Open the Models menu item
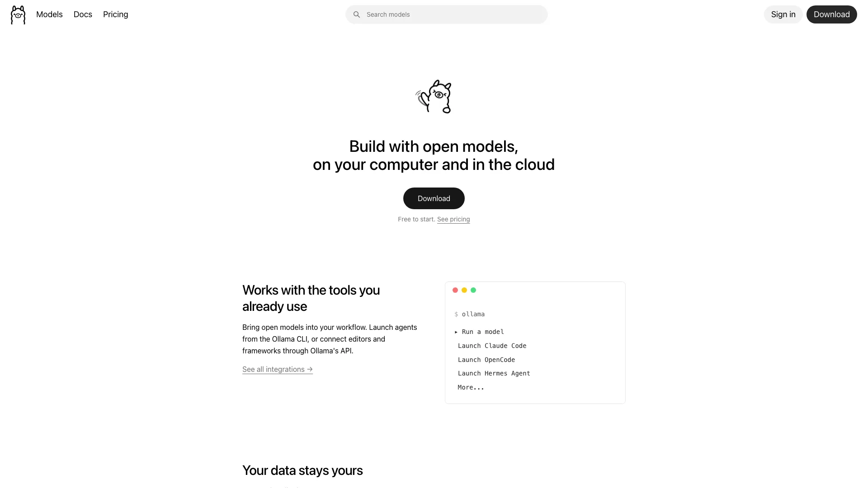This screenshot has height=488, width=868. [x=49, y=14]
